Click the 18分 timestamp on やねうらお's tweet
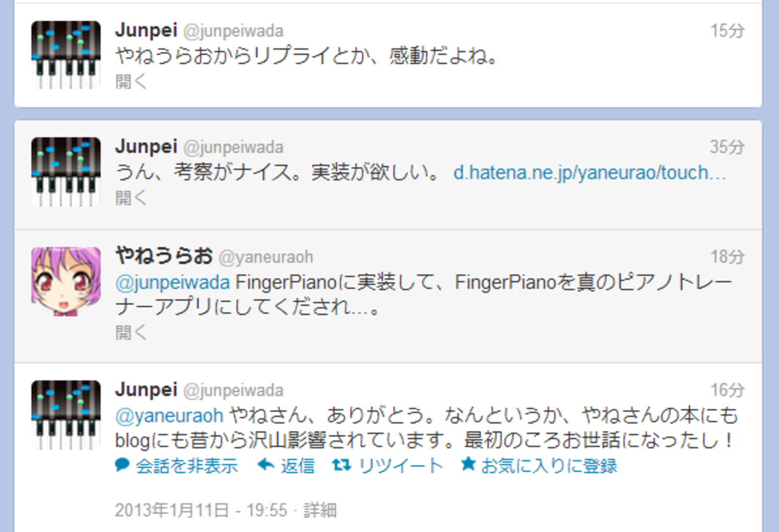The image size is (779, 532). coord(727,257)
